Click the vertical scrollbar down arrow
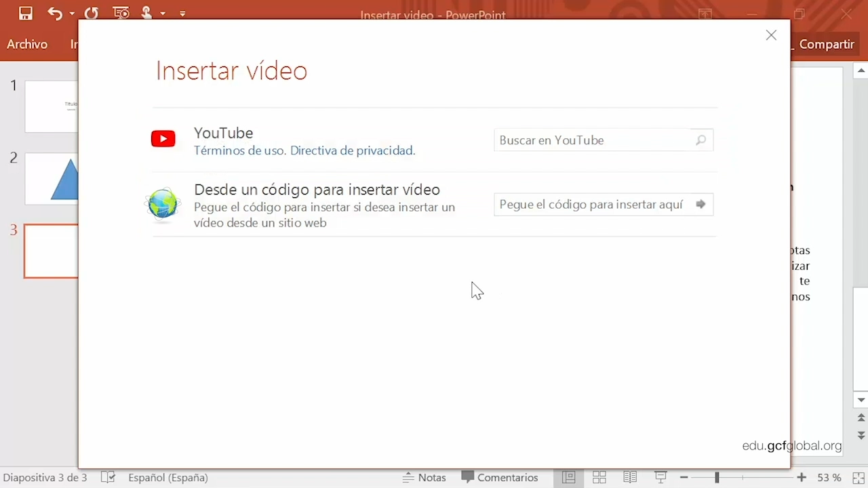868x488 pixels. pyautogui.click(x=861, y=400)
